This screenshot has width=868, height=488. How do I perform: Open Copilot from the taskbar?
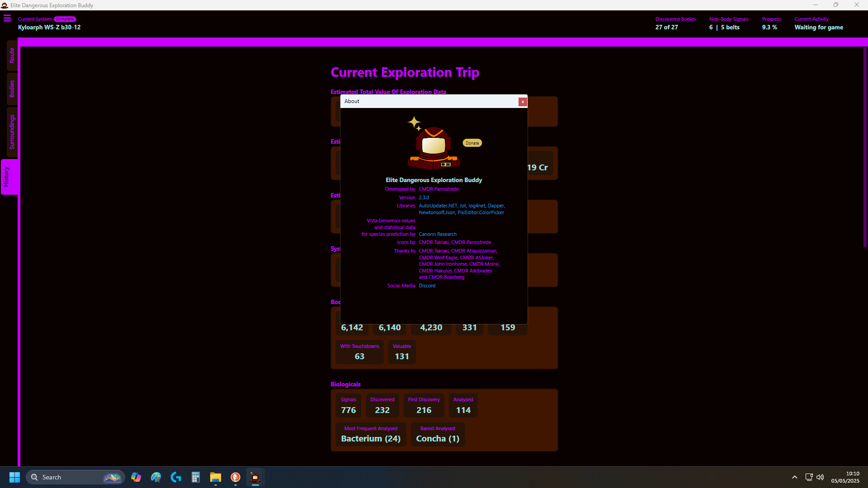coord(136,477)
